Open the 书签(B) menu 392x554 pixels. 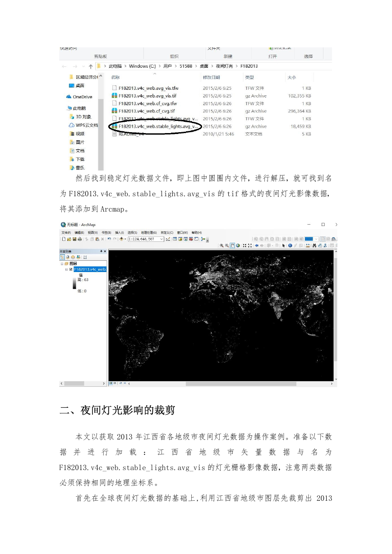point(106,233)
